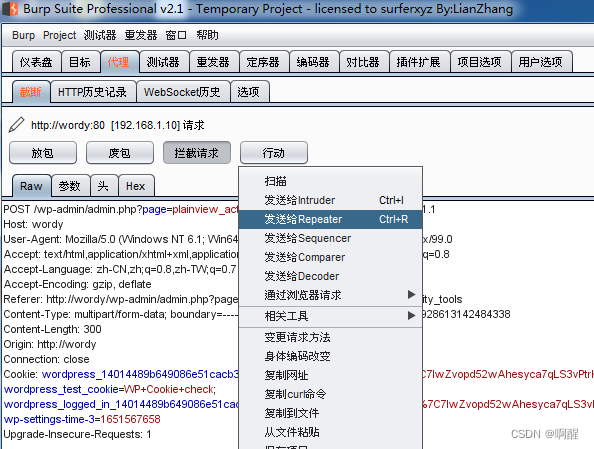Select the 头 view tab
This screenshot has height=449, width=594.
[104, 186]
